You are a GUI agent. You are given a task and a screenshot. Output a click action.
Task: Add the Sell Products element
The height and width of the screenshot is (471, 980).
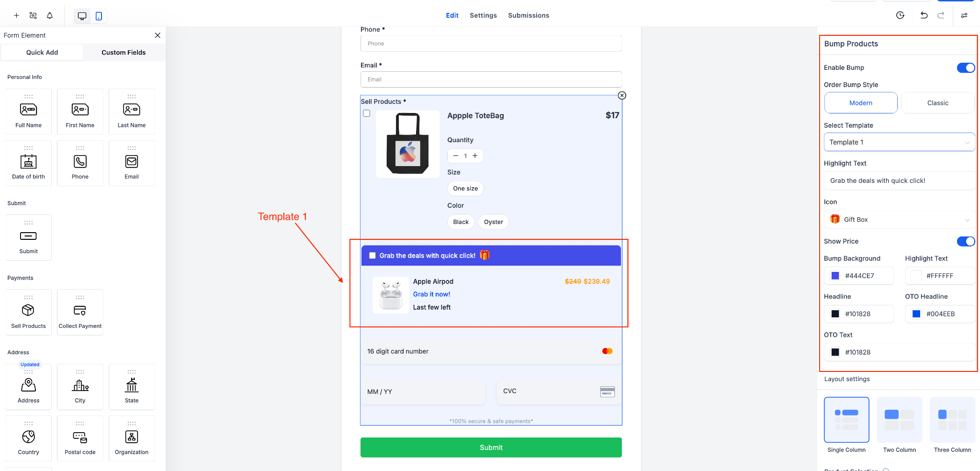point(29,312)
